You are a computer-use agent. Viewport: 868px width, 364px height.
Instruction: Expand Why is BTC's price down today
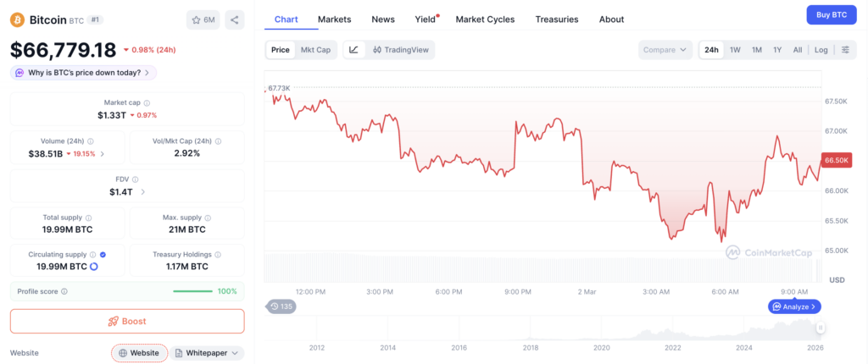84,73
